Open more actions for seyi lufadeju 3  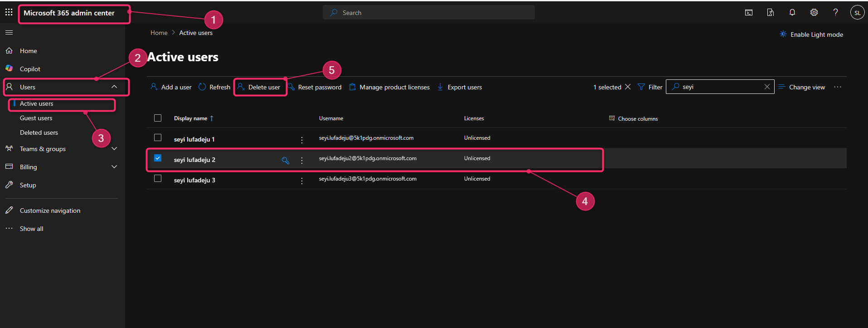(x=302, y=181)
